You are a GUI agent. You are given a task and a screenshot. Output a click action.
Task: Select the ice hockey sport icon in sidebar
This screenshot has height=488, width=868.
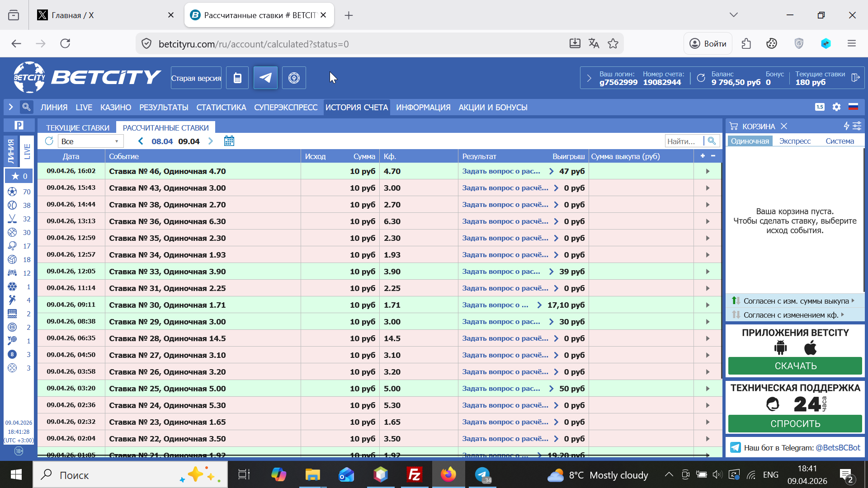[x=12, y=219]
